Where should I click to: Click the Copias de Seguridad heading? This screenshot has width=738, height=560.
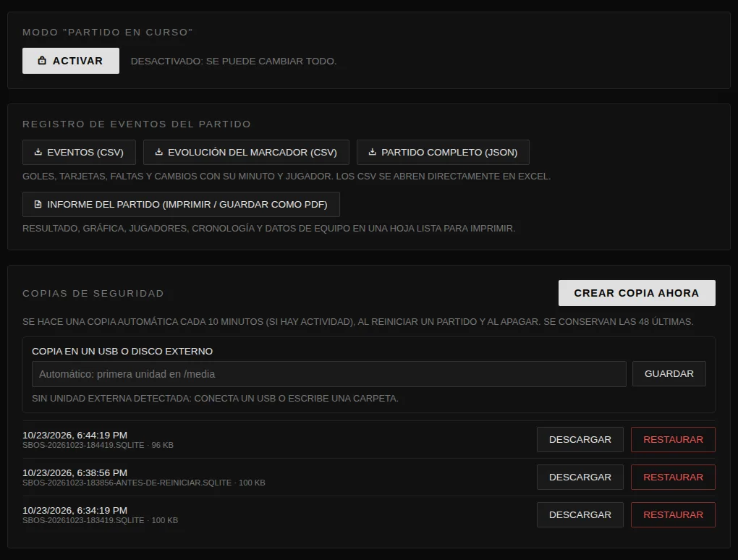(x=93, y=294)
